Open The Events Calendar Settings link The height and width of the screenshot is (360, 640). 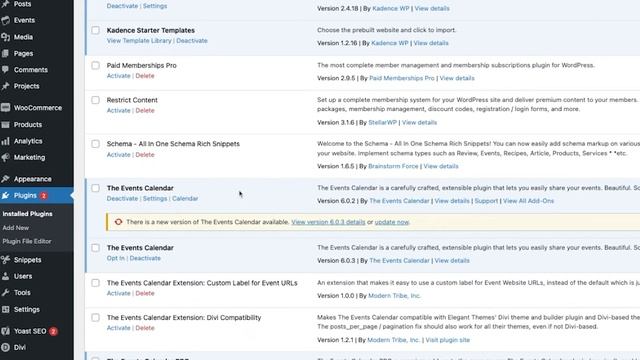point(155,198)
